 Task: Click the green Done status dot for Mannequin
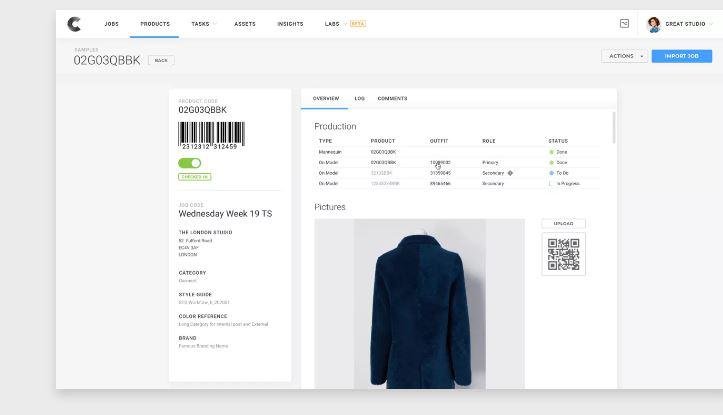tap(551, 152)
